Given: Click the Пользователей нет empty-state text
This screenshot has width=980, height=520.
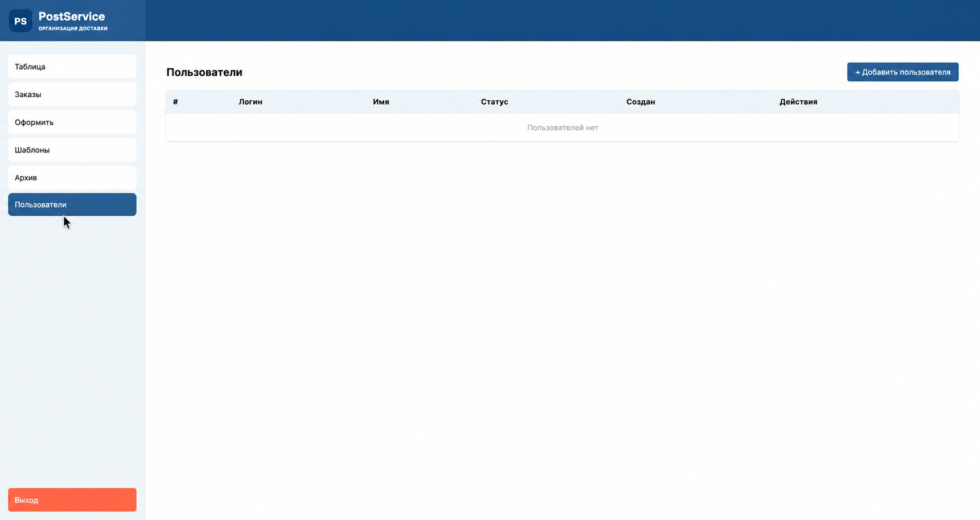Looking at the screenshot, I should 563,127.
